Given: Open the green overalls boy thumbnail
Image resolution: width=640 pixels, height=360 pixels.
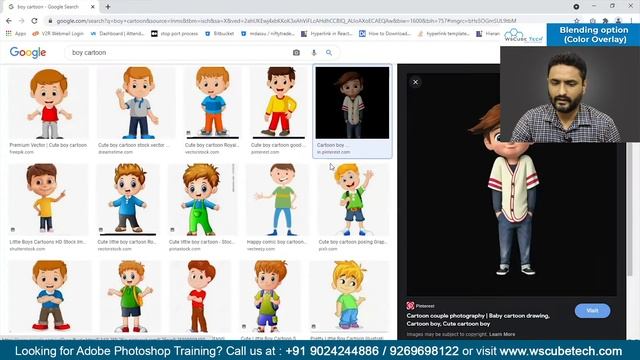Looking at the screenshot, I should (202, 199).
